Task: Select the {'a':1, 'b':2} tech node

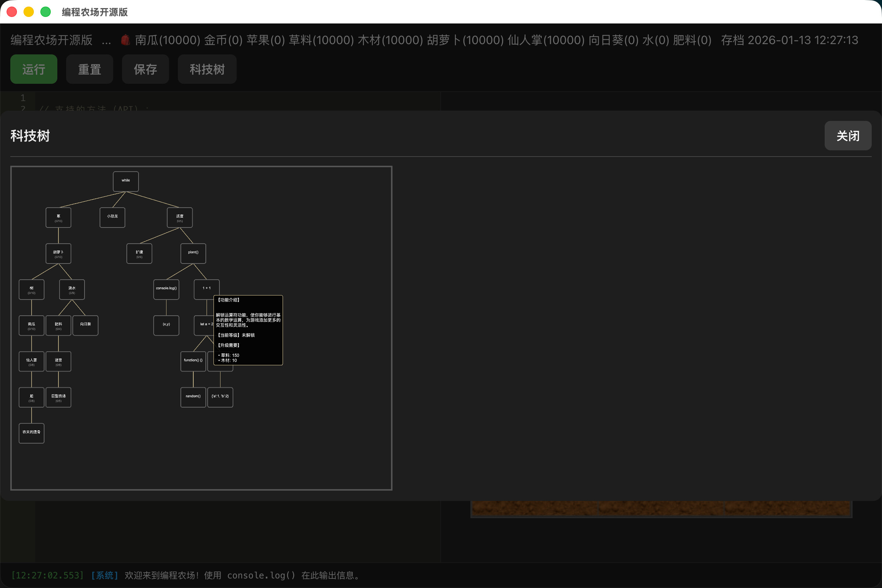Action: coord(220,397)
